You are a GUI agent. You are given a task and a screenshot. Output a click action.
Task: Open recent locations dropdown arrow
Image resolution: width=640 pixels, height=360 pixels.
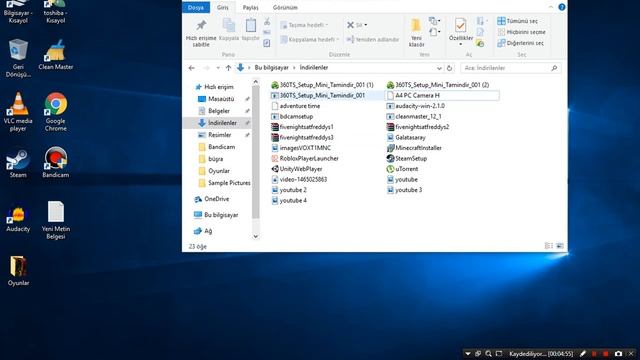218,68
